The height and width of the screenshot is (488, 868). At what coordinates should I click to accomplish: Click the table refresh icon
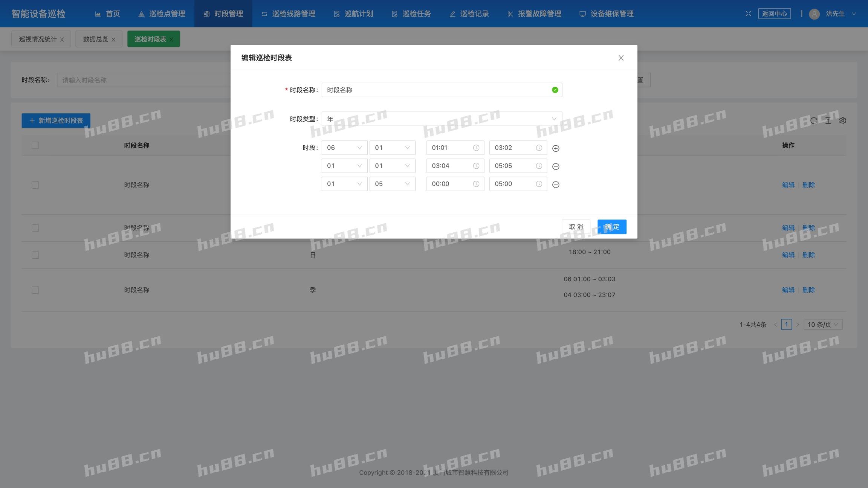(x=813, y=120)
